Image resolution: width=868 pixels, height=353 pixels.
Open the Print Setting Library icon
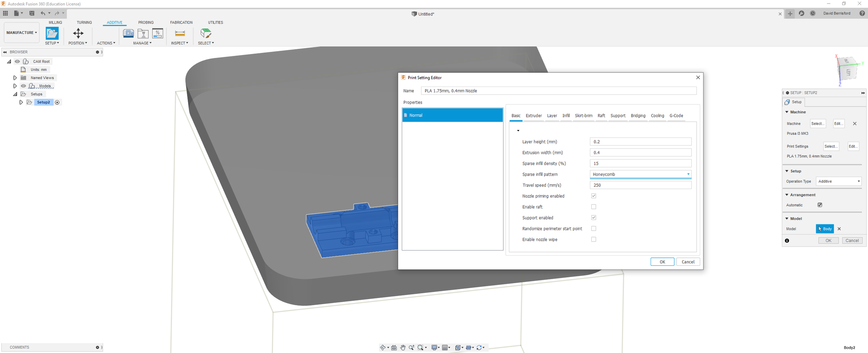[143, 33]
